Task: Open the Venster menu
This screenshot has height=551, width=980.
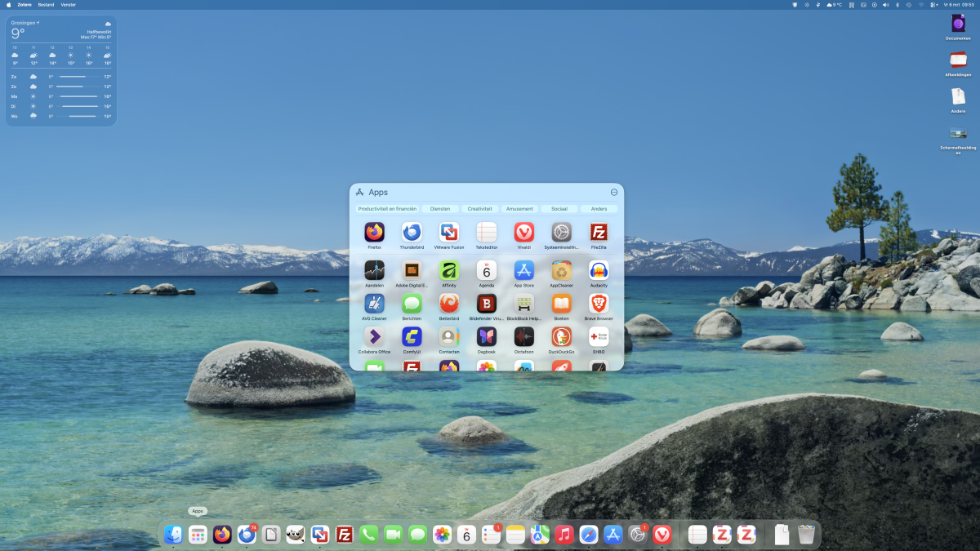Action: click(x=69, y=4)
